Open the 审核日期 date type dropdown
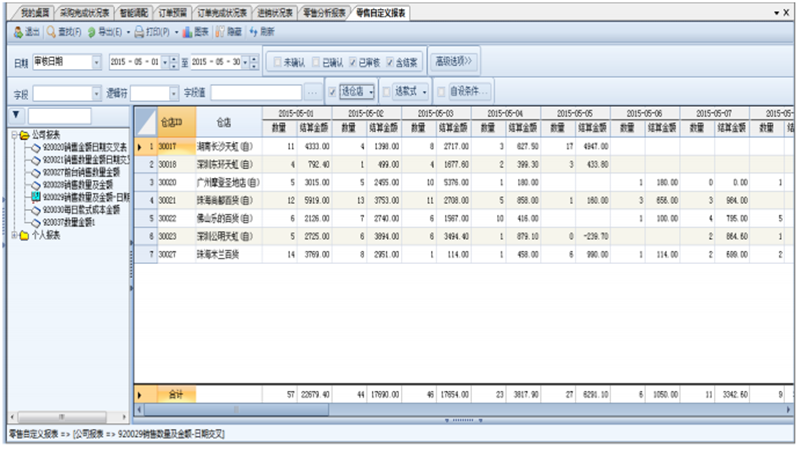 click(x=97, y=63)
